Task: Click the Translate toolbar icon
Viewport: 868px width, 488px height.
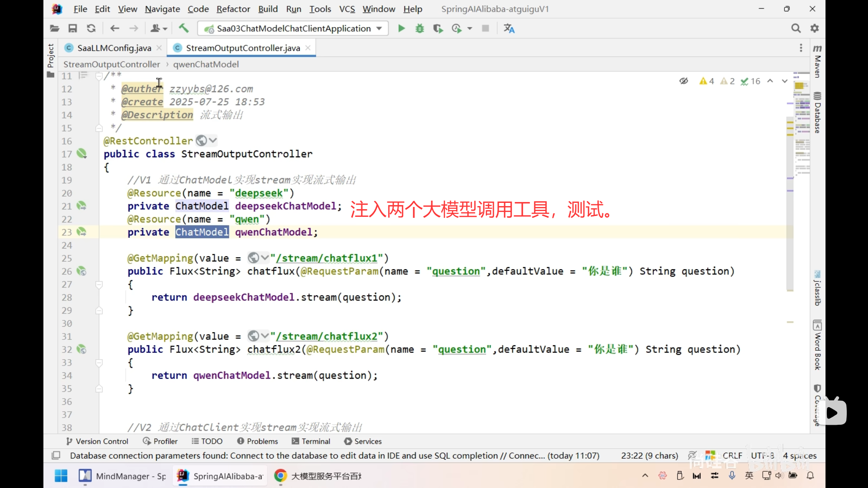Action: click(x=509, y=28)
